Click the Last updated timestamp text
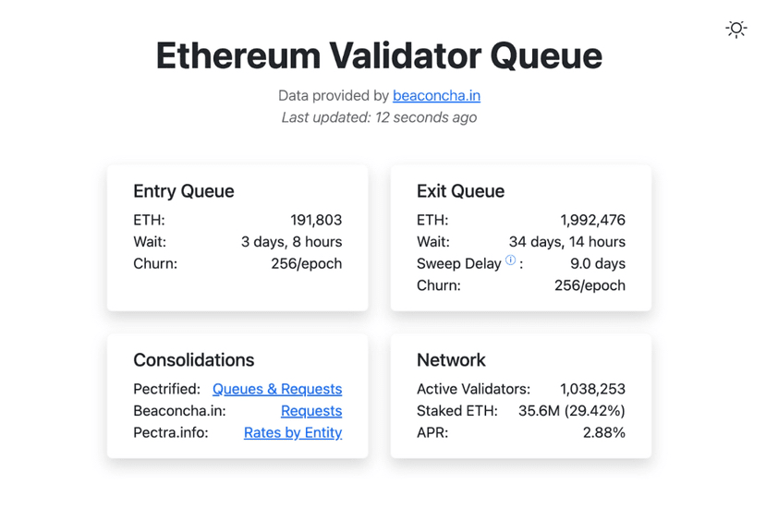 coord(379,117)
